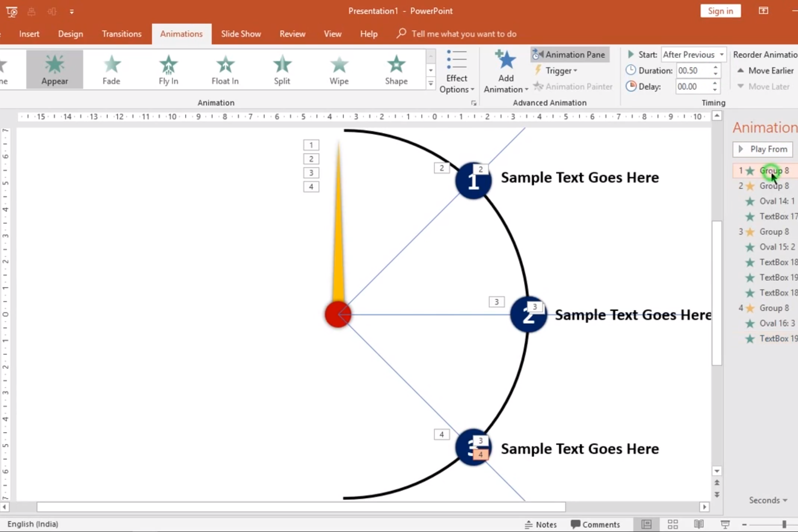Toggle Comments pane in status bar

(595, 524)
